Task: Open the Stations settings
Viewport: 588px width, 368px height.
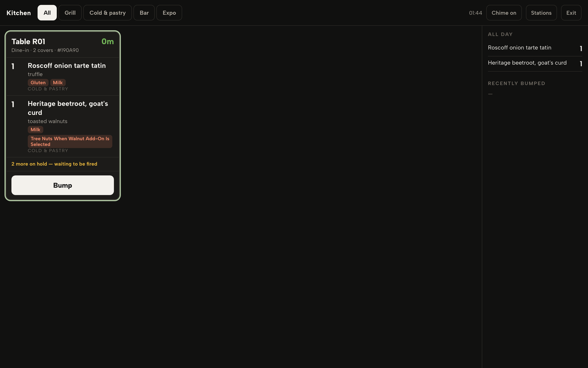Action: 541,13
